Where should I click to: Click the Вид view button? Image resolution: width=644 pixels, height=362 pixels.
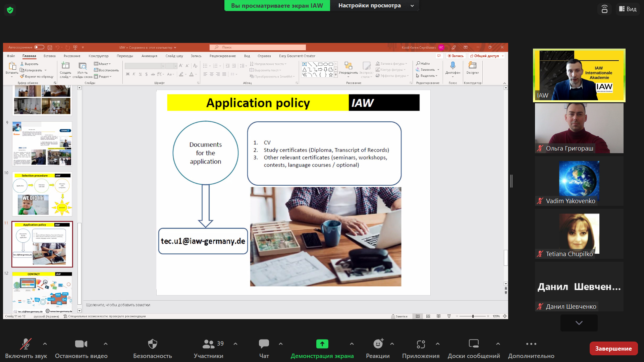click(628, 9)
